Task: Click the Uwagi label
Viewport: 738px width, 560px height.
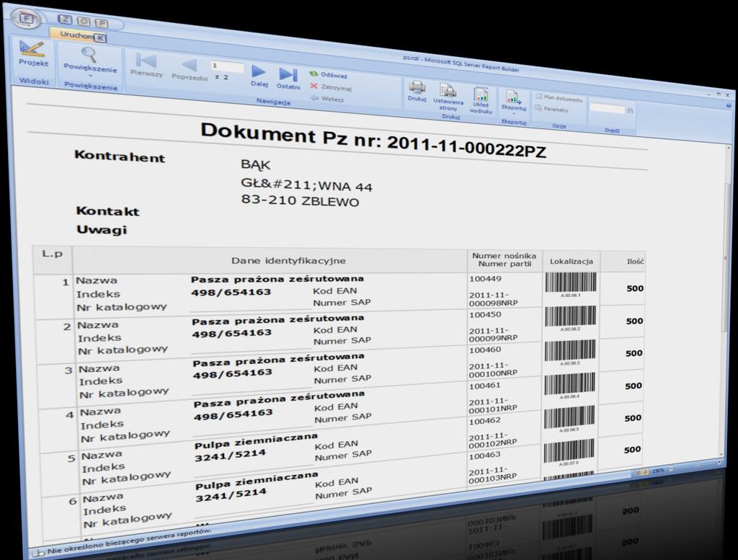Action: tap(102, 230)
